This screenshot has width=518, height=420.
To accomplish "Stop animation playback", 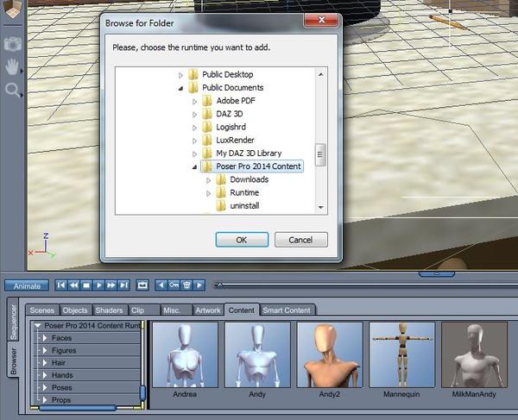I will (86, 285).
